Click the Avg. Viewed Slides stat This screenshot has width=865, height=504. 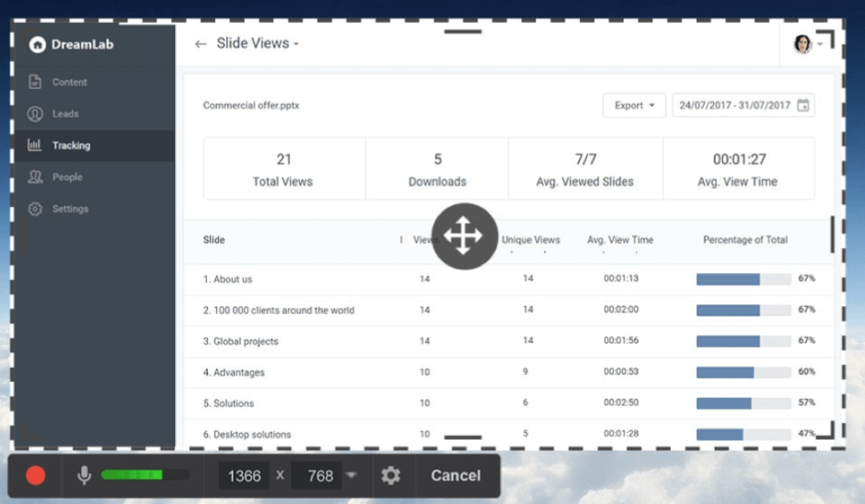[x=585, y=168]
